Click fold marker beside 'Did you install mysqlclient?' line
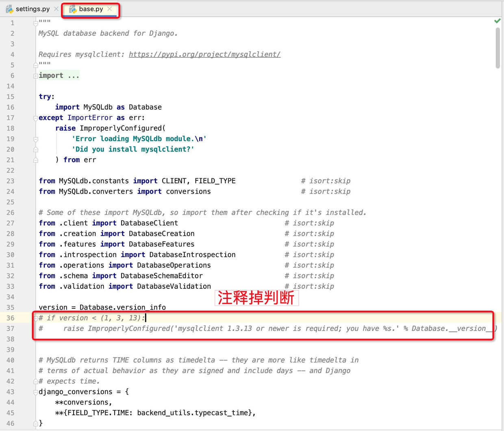The image size is (504, 431). pyautogui.click(x=36, y=149)
